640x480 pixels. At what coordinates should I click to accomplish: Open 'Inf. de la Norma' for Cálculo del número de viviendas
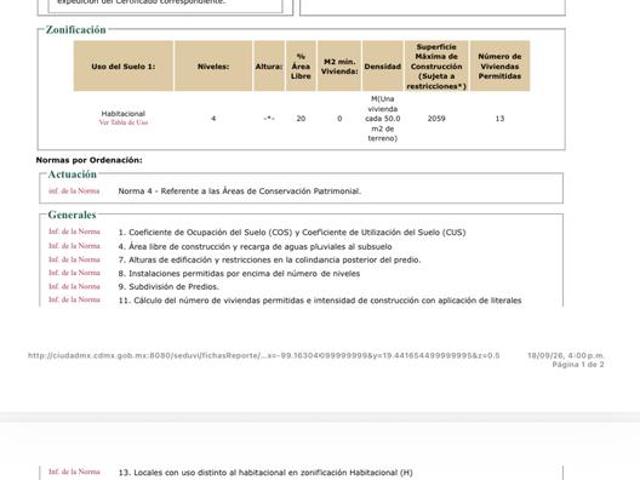74,300
